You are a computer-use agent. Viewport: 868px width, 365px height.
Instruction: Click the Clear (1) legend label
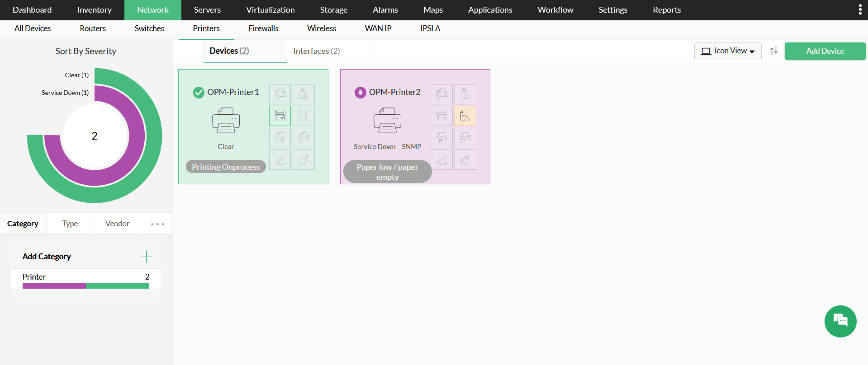[x=77, y=75]
